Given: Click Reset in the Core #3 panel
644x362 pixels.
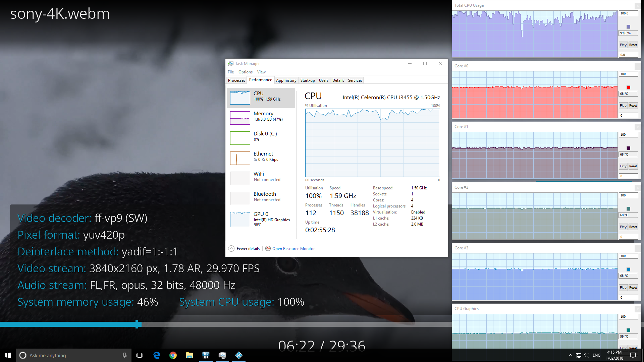Looking at the screenshot, I should [633, 288].
